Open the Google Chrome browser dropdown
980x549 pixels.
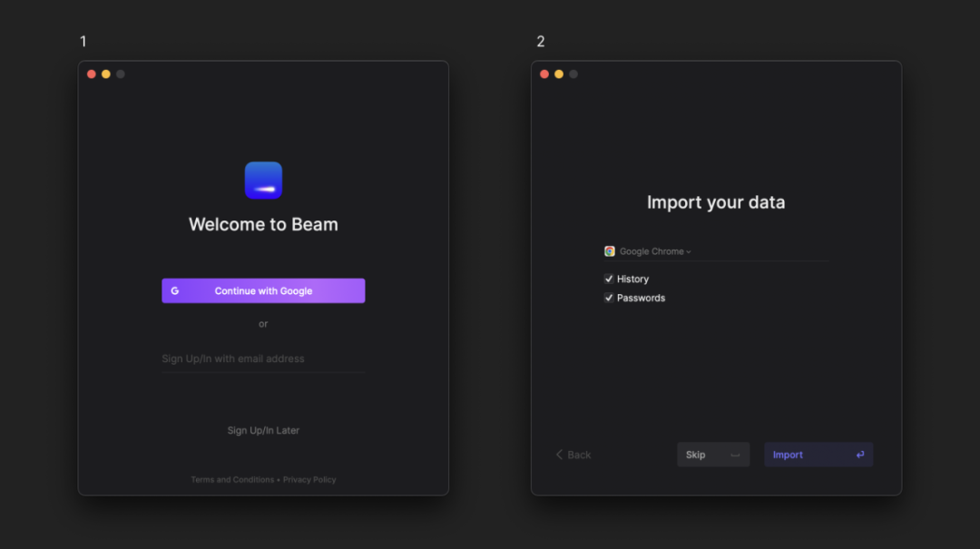point(655,251)
